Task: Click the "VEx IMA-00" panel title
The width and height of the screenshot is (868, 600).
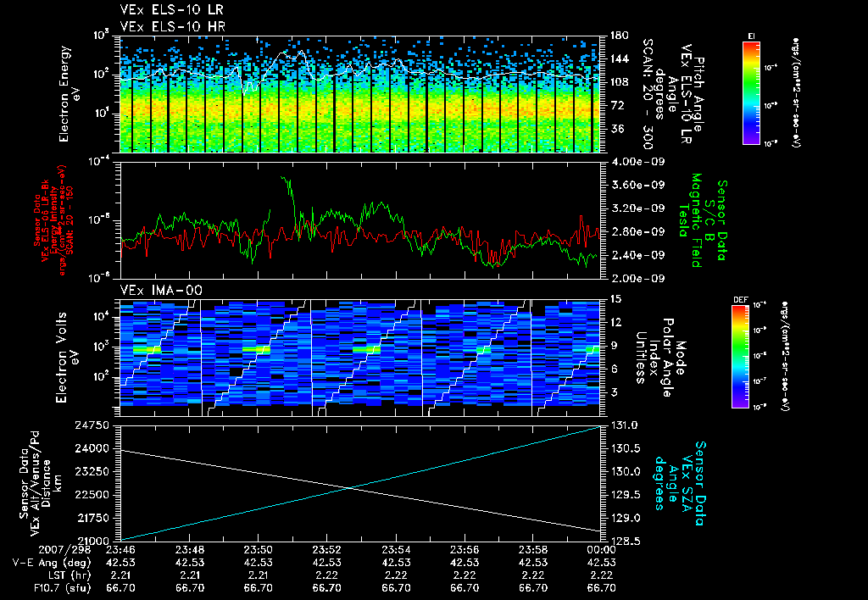Action: (161, 290)
